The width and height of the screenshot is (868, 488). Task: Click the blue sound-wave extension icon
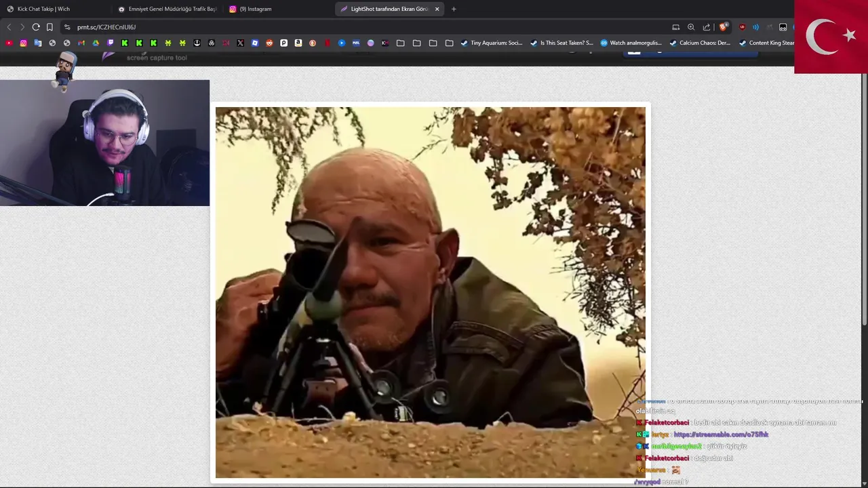[755, 27]
